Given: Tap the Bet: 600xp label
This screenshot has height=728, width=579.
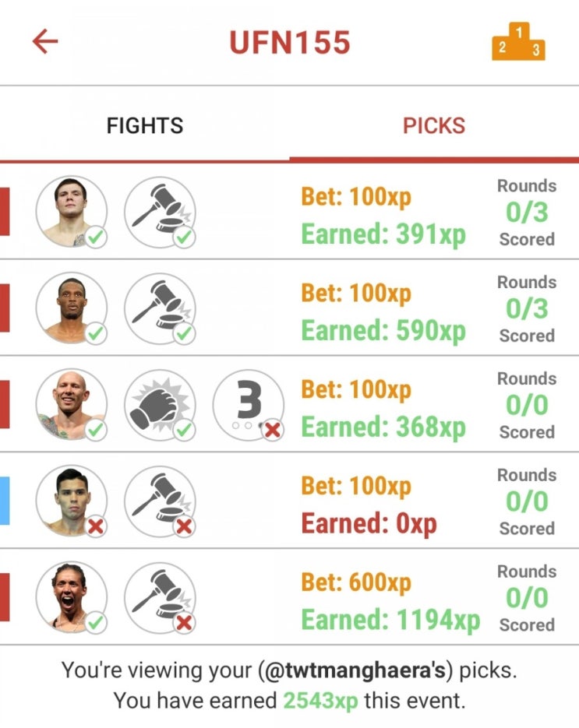Looking at the screenshot, I should pyautogui.click(x=356, y=582).
